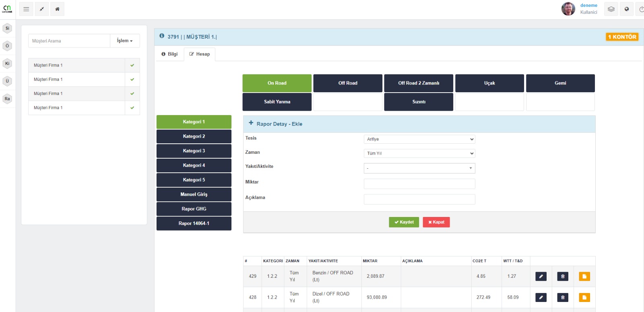This screenshot has width=644, height=312.
Task: Click the collapse arrows icon
Action: click(x=42, y=9)
